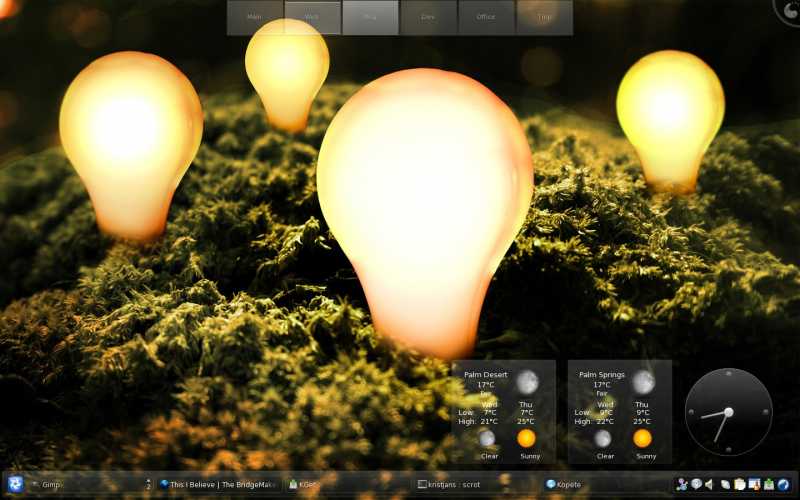Click the Sunny sun icon in Palm Desert
Viewport: 800px width, 500px height.
[527, 438]
